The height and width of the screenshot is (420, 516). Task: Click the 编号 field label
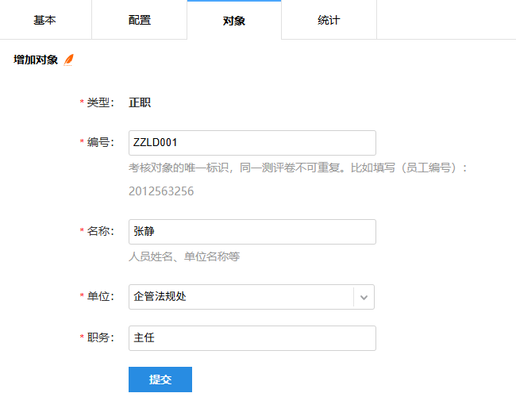[x=100, y=143]
